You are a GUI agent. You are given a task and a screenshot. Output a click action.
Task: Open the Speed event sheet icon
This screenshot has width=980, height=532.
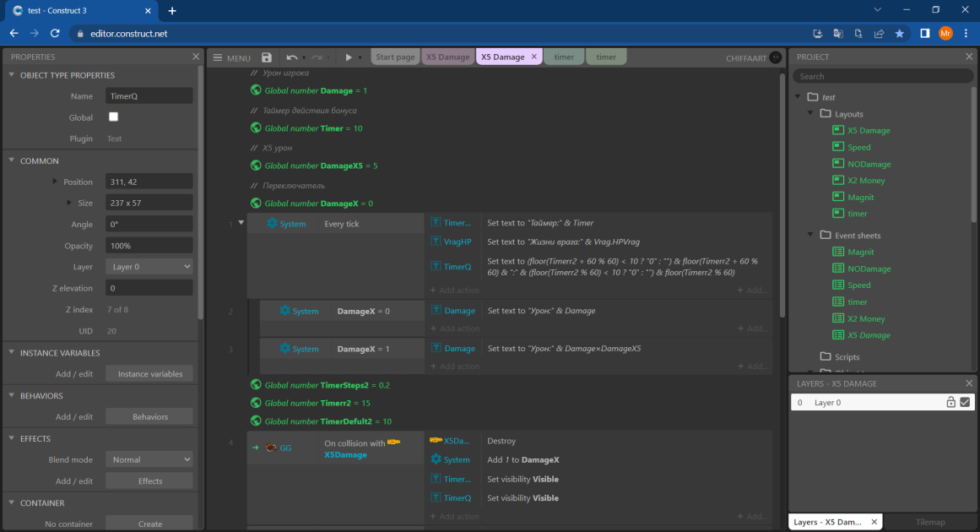coord(838,285)
